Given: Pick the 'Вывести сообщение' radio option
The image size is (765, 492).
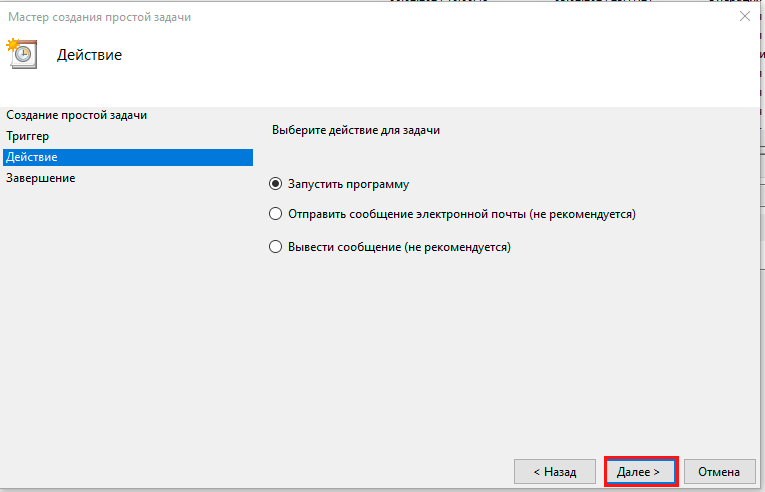Looking at the screenshot, I should pyautogui.click(x=276, y=247).
